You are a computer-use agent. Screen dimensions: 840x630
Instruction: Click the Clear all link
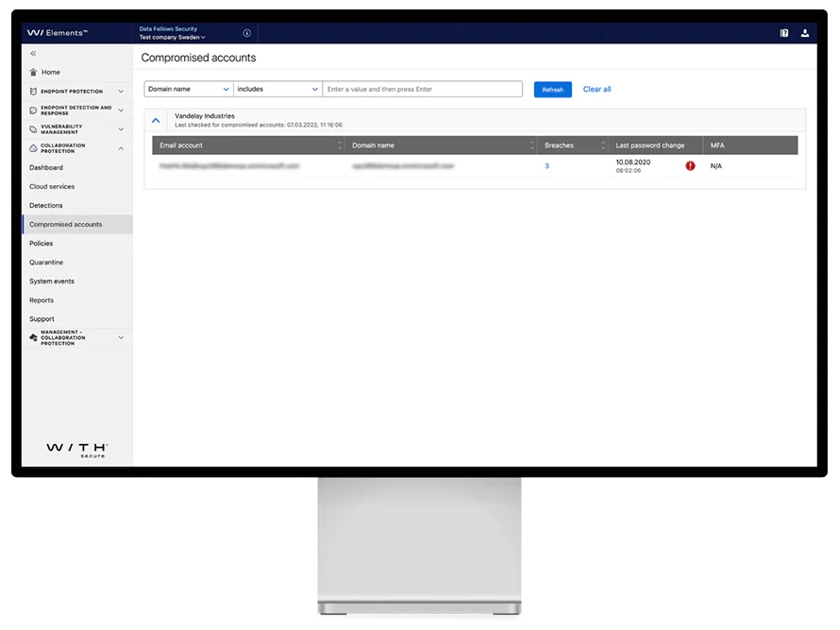coord(596,89)
